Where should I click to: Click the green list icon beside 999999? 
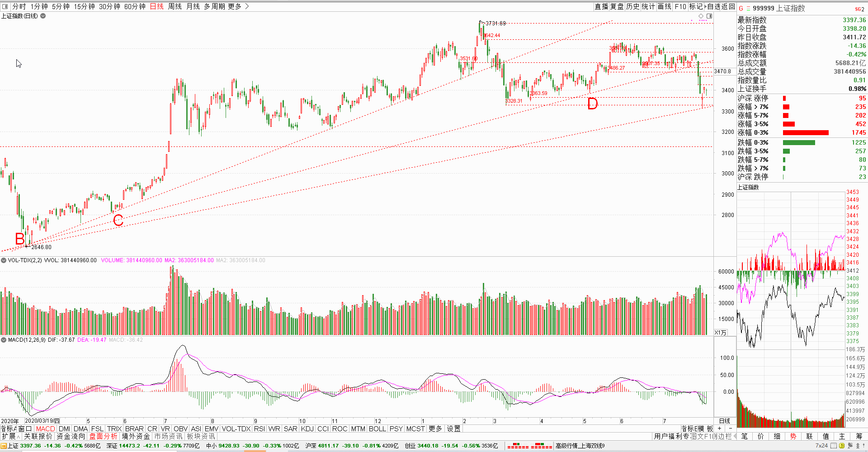coord(748,9)
